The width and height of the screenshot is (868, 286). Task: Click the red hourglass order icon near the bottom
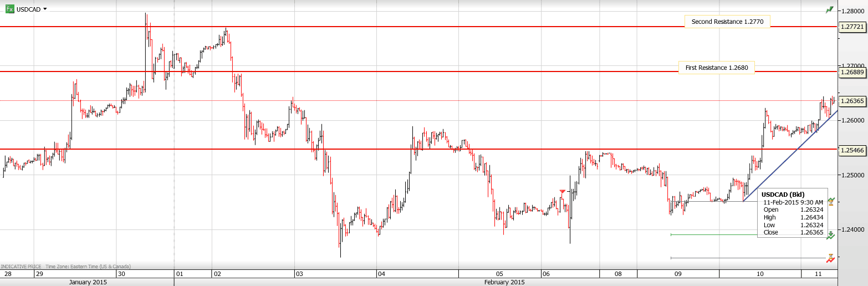point(830,258)
